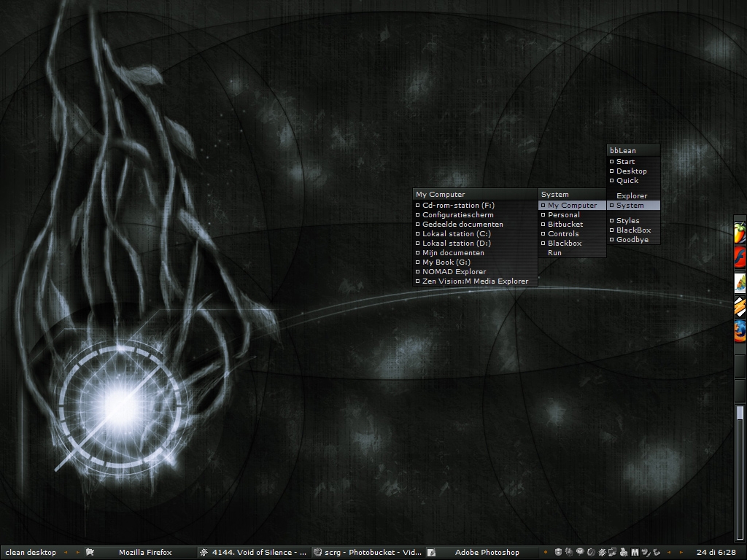
Task: Click the first empty dock slot below Firefox
Action: (x=740, y=366)
